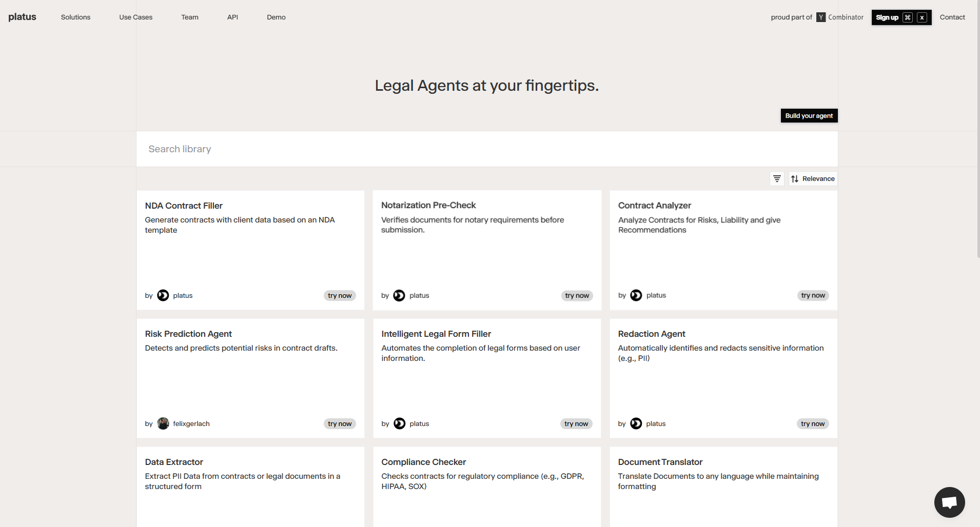Try now on Notarization Pre-Check

[577, 295]
